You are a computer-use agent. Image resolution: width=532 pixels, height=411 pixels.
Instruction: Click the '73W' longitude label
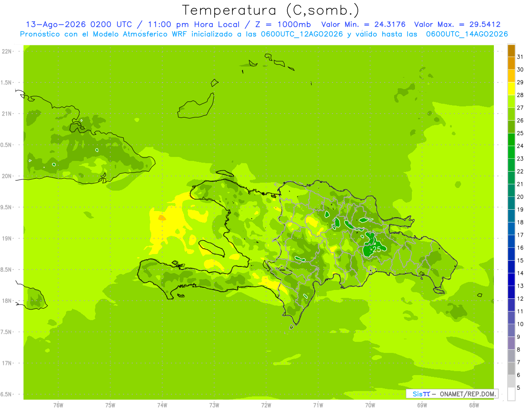(214, 405)
